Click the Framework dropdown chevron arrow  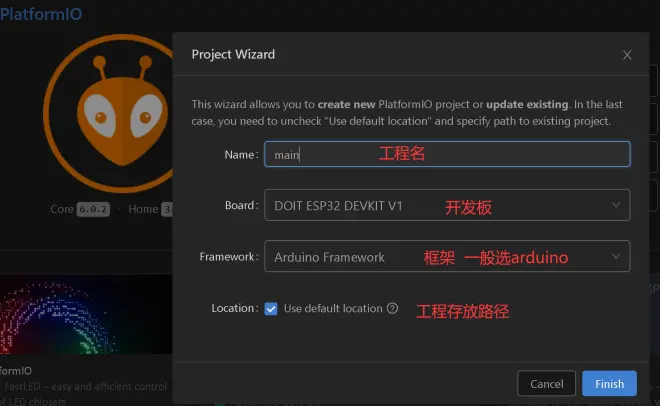click(615, 256)
